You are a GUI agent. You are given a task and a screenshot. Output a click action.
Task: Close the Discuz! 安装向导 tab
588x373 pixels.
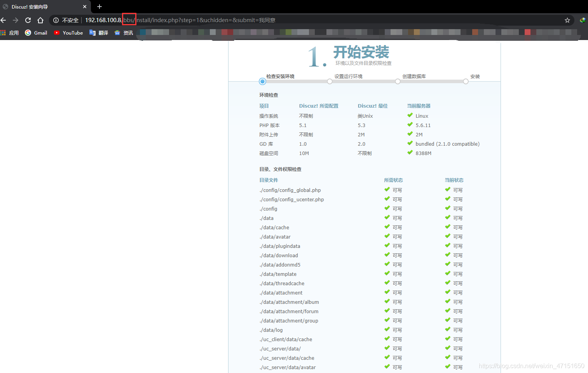tap(85, 7)
